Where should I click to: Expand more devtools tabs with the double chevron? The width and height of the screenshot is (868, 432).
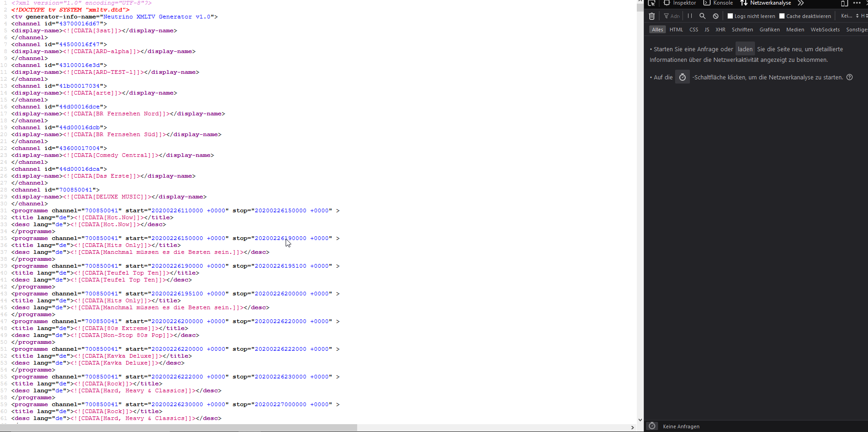coord(801,3)
